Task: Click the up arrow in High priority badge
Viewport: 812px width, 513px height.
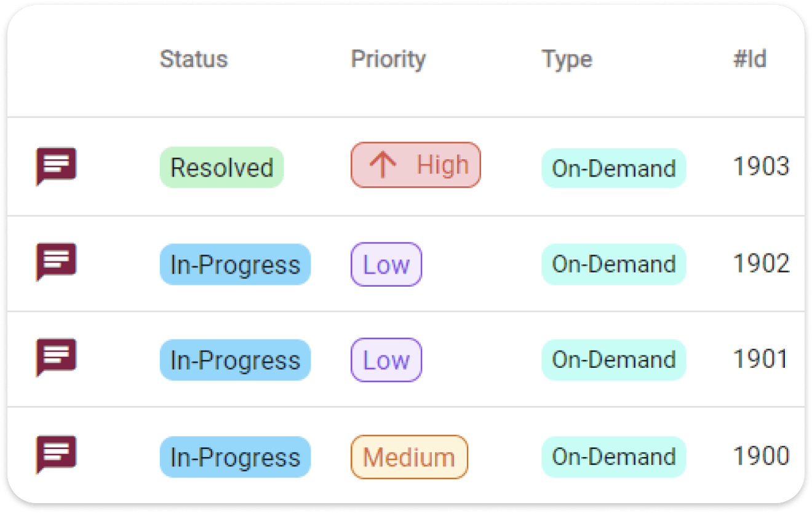Action: pyautogui.click(x=383, y=165)
